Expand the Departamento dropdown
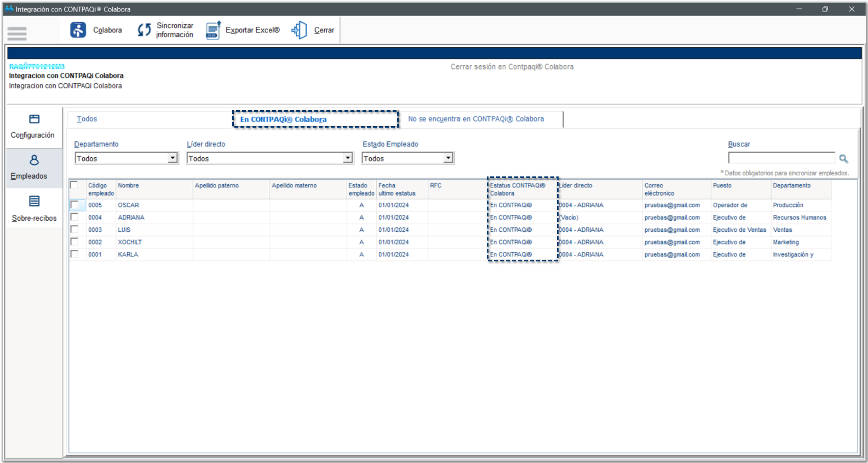The height and width of the screenshot is (463, 868). point(173,158)
